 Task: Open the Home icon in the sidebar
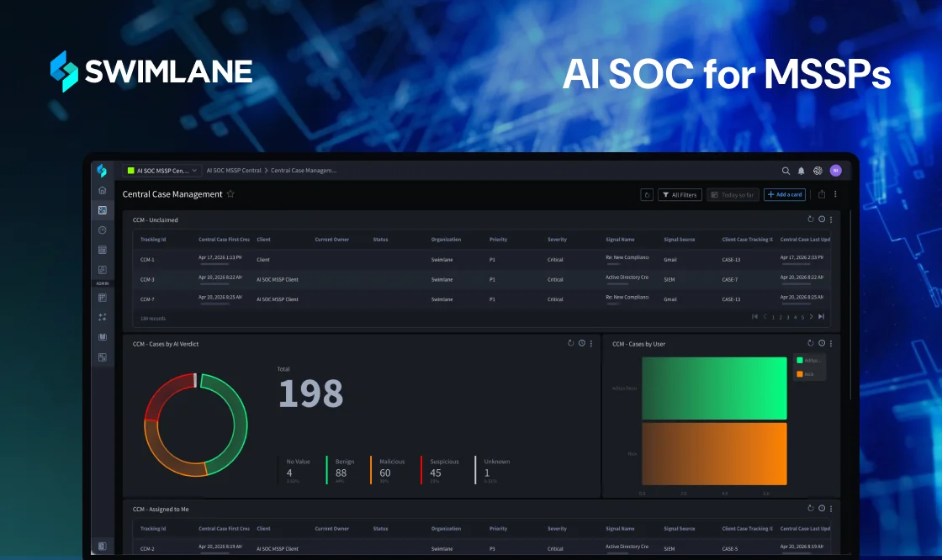point(102,191)
